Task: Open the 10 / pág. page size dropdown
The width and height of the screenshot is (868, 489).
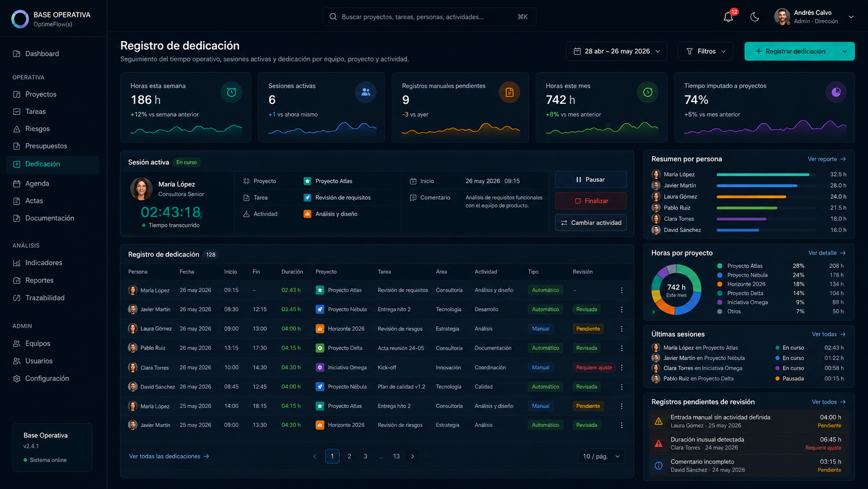Action: [x=601, y=456]
